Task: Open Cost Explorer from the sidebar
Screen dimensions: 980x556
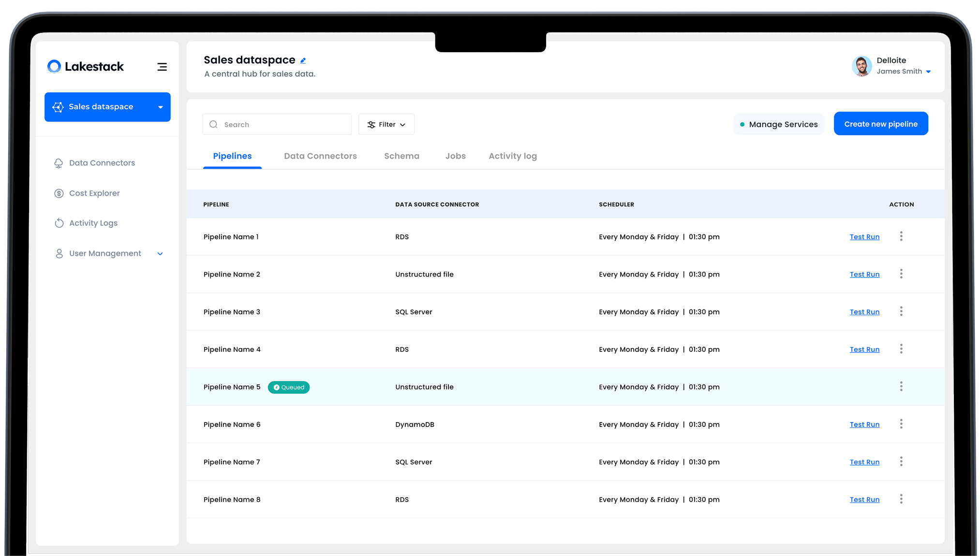Action: click(94, 193)
